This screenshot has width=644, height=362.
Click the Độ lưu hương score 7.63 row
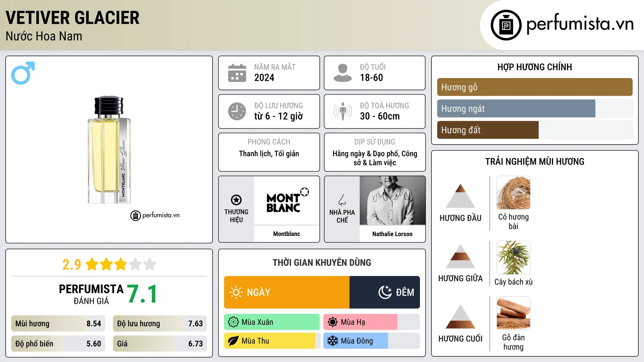coord(160,324)
